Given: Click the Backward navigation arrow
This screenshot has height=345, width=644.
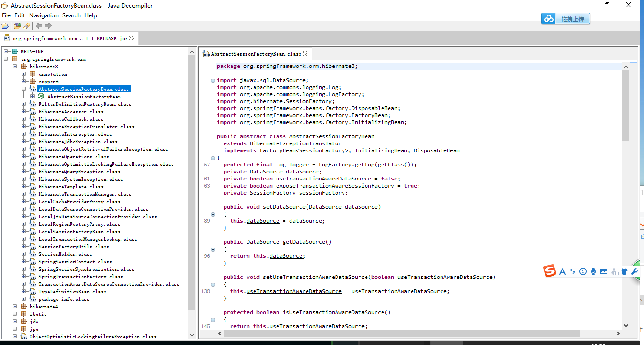Looking at the screenshot, I should (x=39, y=26).
